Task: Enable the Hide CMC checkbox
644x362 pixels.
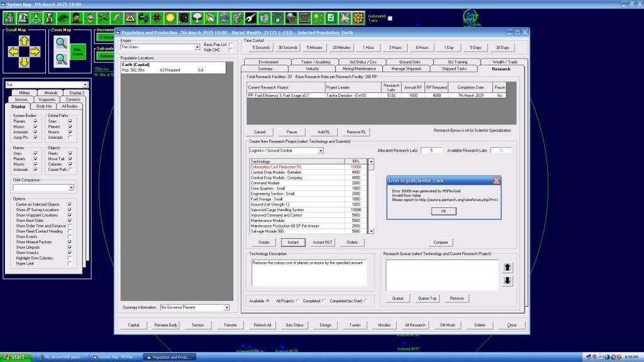Action: [x=231, y=50]
